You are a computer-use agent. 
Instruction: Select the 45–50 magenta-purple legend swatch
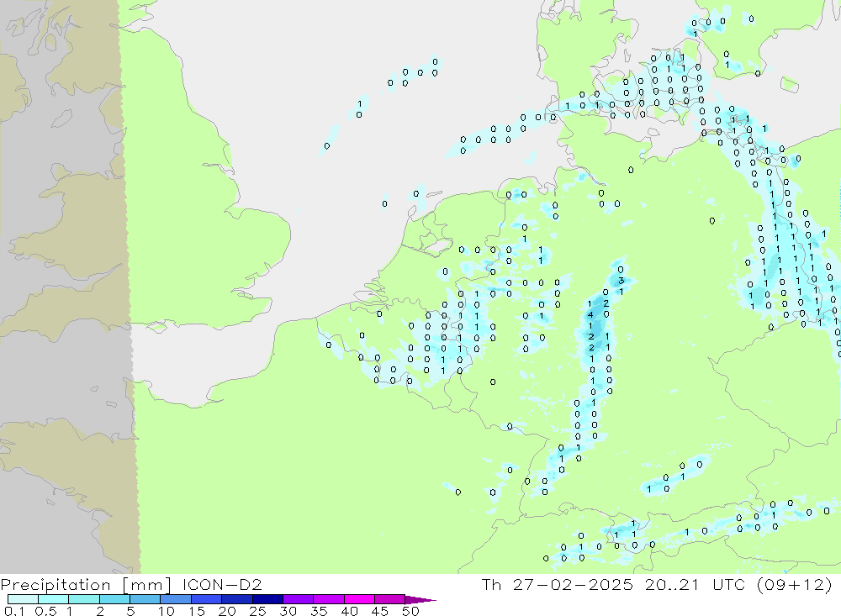pyautogui.click(x=389, y=599)
